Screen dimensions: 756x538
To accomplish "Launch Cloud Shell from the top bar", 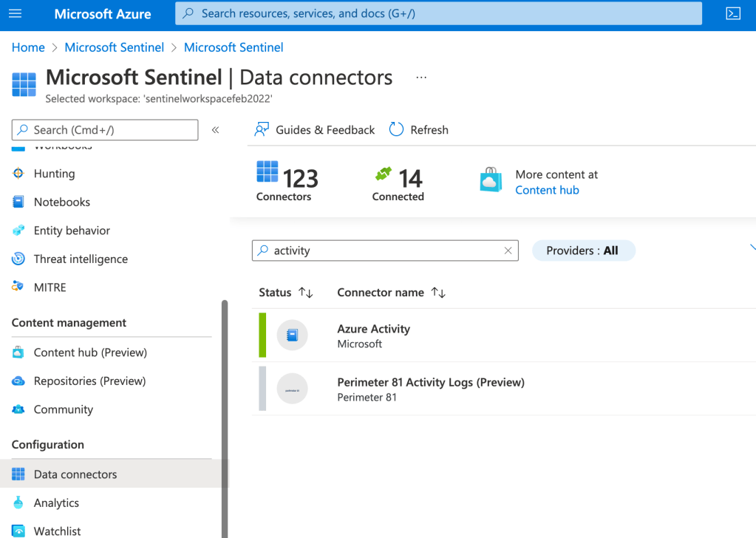I will pyautogui.click(x=732, y=14).
